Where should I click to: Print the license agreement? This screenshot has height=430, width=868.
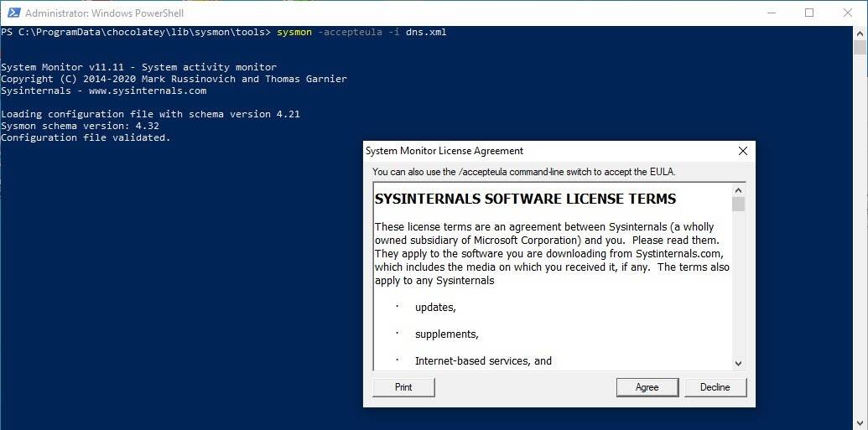(x=403, y=387)
